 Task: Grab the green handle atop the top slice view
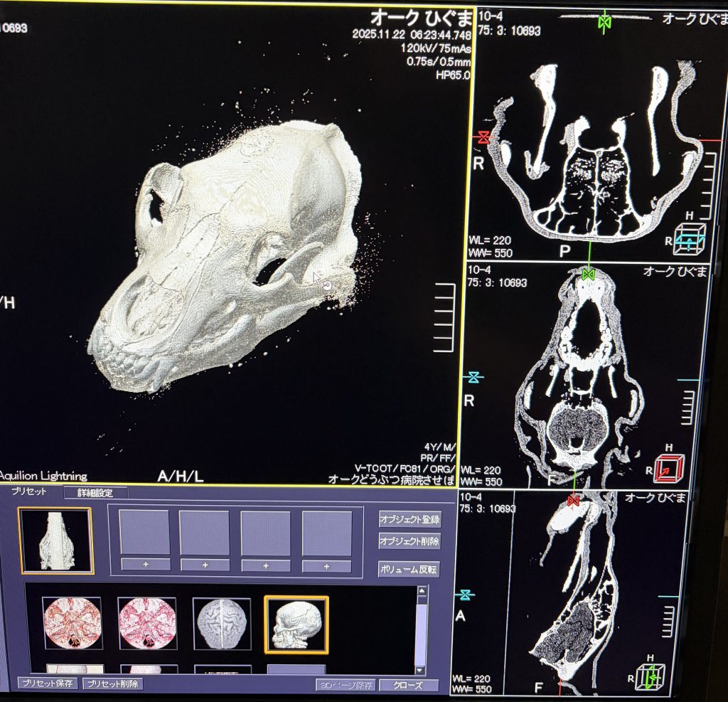pyautogui.click(x=605, y=22)
